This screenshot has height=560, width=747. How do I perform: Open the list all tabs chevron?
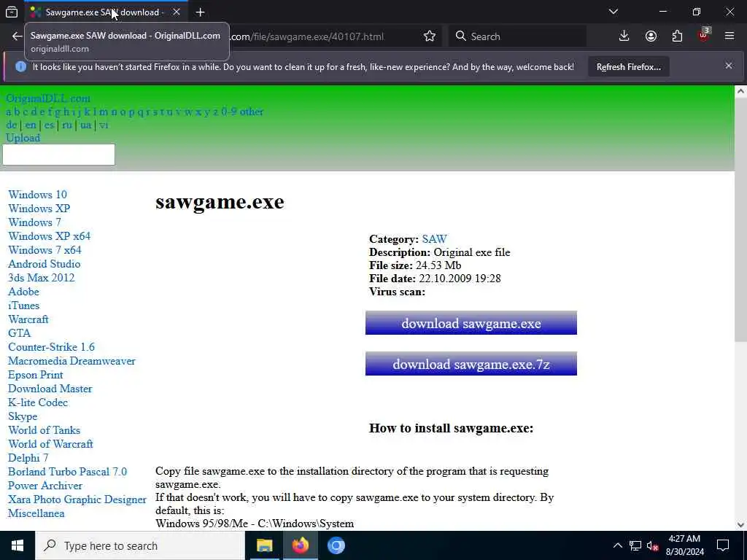click(614, 12)
